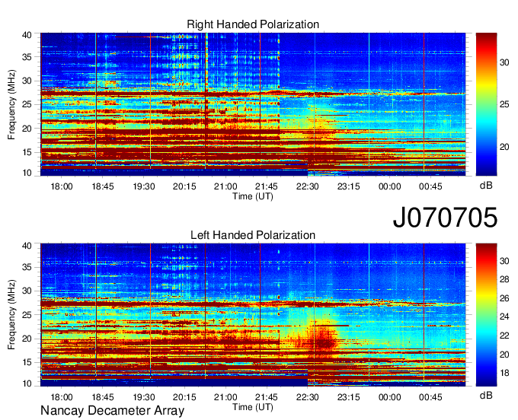Click the 20 MHz frequency tick of Left Handed plot
The image size is (518, 420).
pos(27,339)
